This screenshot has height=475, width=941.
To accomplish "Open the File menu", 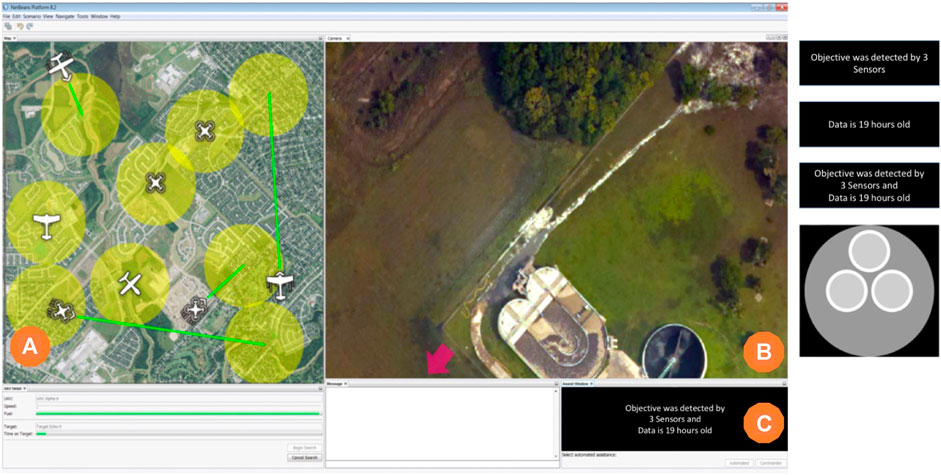I will [x=6, y=16].
